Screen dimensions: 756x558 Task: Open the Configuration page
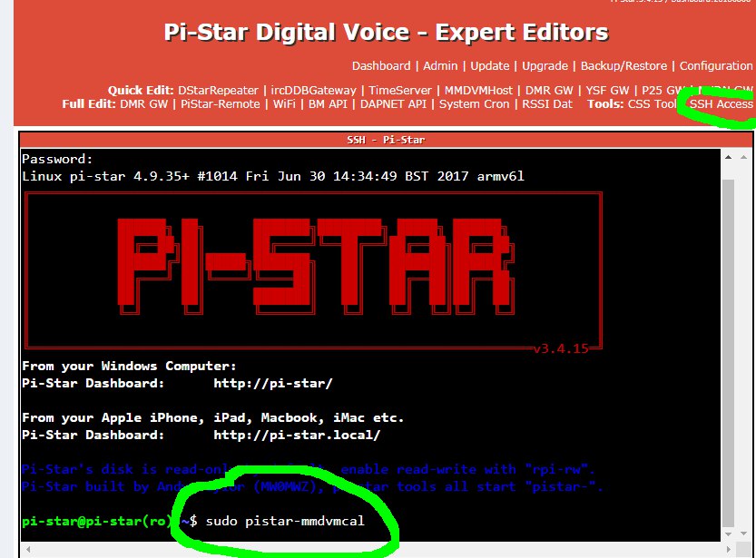715,65
